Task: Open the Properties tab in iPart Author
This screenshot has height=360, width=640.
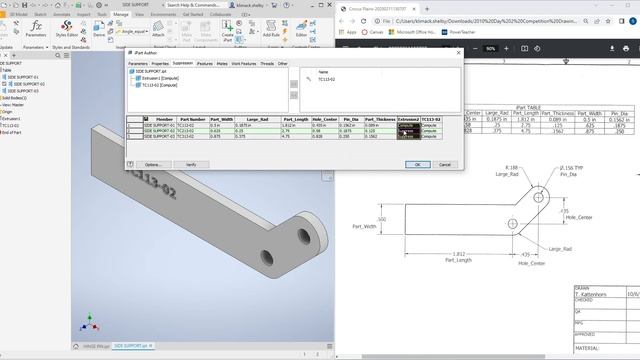Action: 160,64
